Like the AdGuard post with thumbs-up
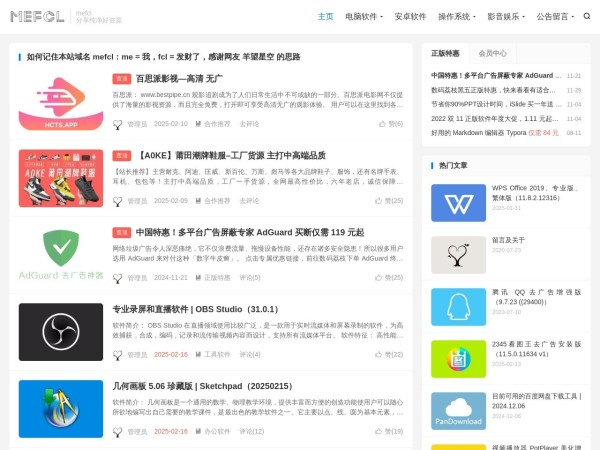 click(394, 277)
